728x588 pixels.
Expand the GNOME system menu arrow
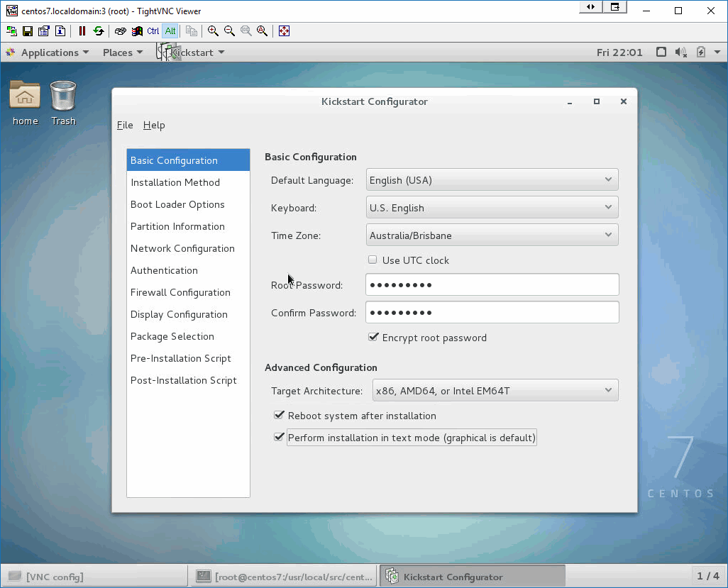coord(717,52)
